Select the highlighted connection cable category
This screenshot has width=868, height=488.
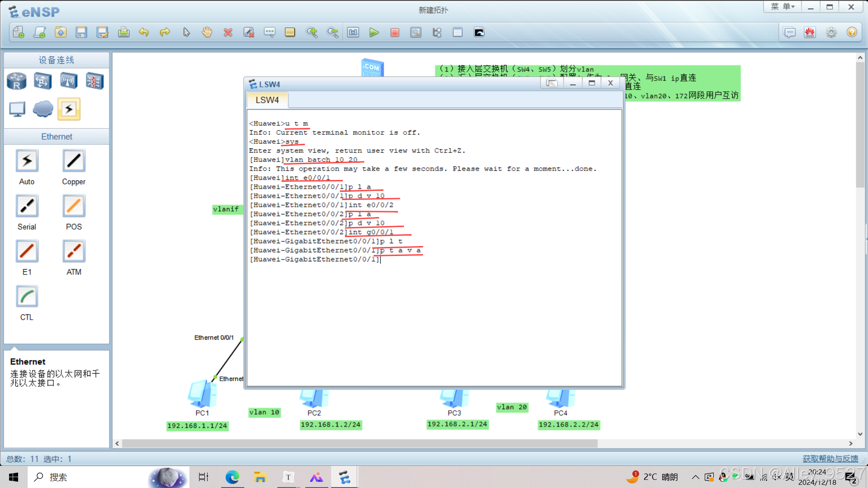(69, 109)
